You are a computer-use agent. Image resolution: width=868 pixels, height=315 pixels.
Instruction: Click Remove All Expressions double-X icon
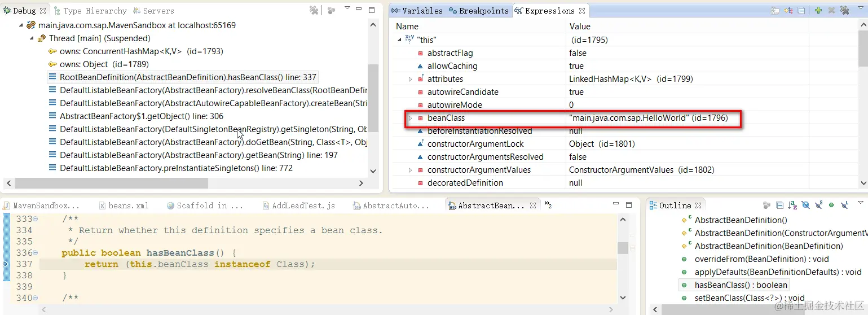(844, 10)
